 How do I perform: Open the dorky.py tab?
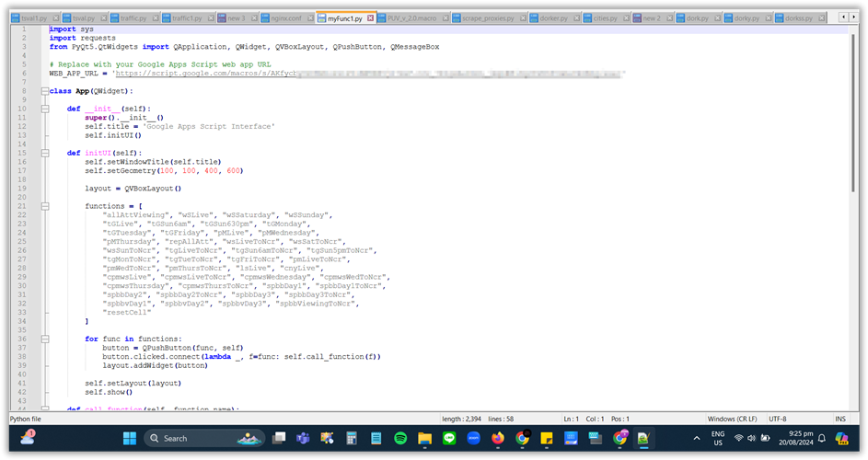click(746, 18)
